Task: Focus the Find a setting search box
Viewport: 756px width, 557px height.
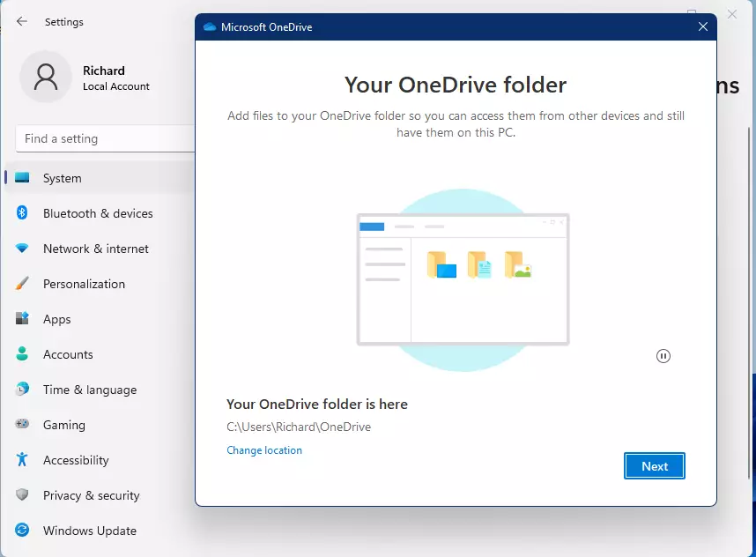Action: tap(105, 139)
